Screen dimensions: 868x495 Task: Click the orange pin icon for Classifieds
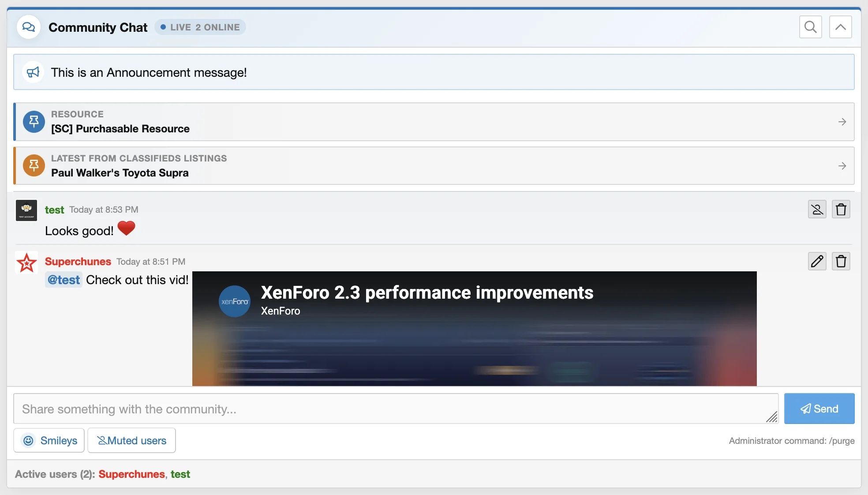(x=34, y=165)
